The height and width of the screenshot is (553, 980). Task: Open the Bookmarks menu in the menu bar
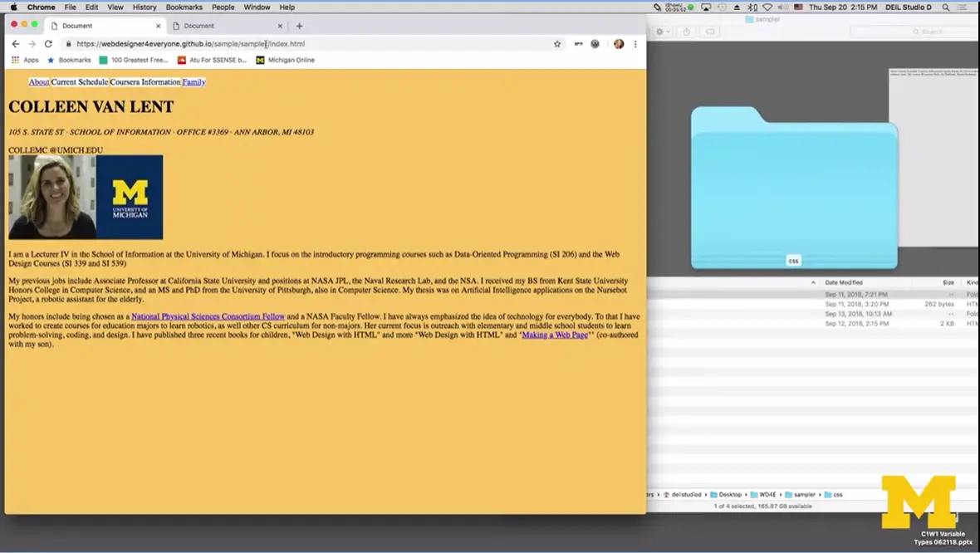pos(184,7)
